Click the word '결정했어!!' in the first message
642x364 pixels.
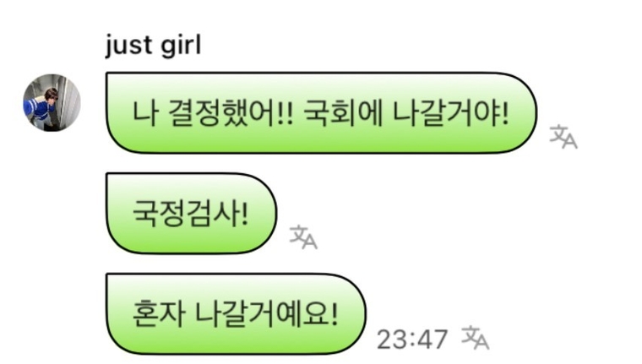click(x=231, y=113)
